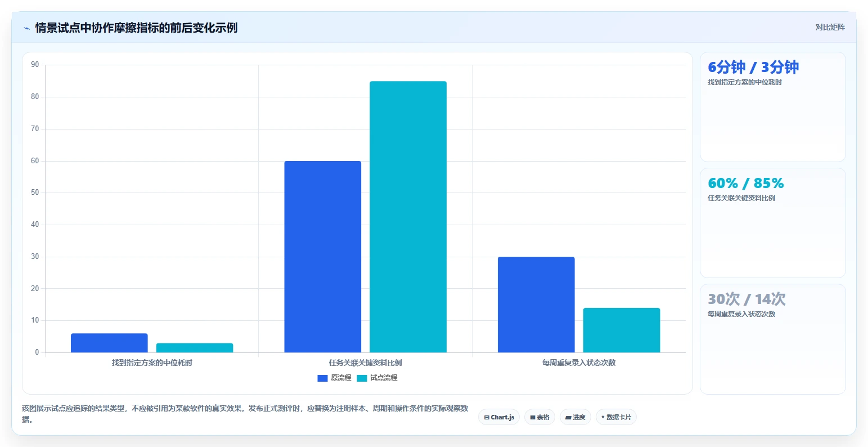Click x-axis label 任务关联关键资料比例
This screenshot has width=868, height=447.
coord(366,363)
